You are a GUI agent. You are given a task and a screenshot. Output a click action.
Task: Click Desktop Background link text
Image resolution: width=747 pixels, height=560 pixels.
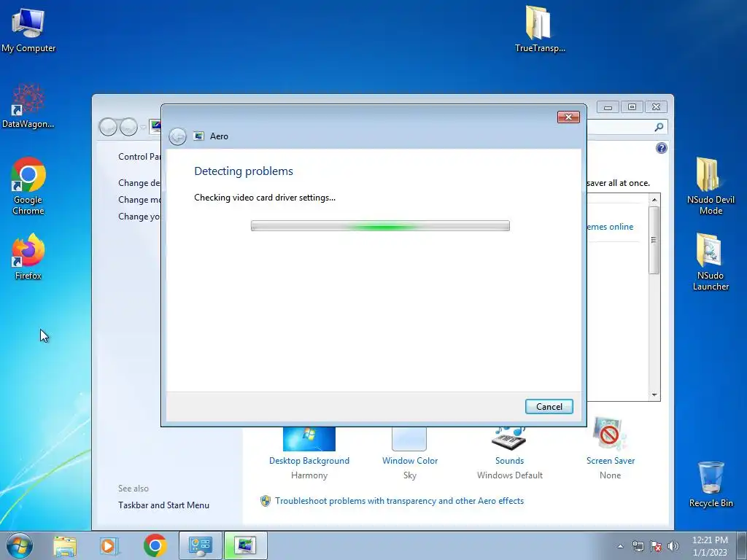pos(309,461)
